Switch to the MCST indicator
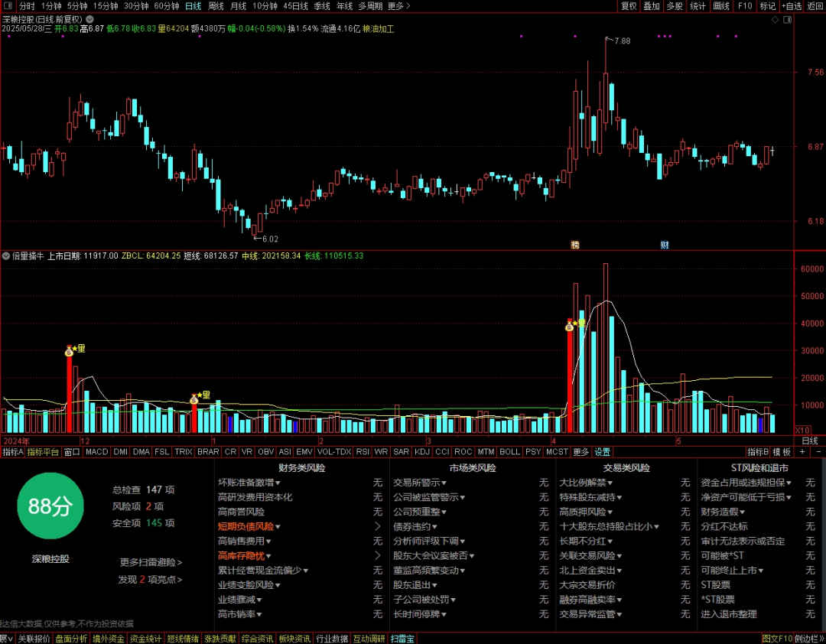Screen dimensions: 826x644 click(557, 452)
